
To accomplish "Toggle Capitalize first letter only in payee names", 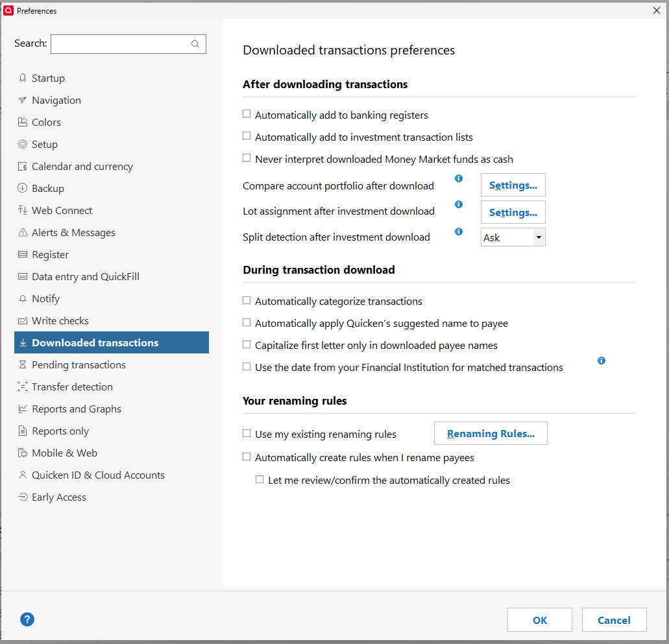I will coord(247,344).
